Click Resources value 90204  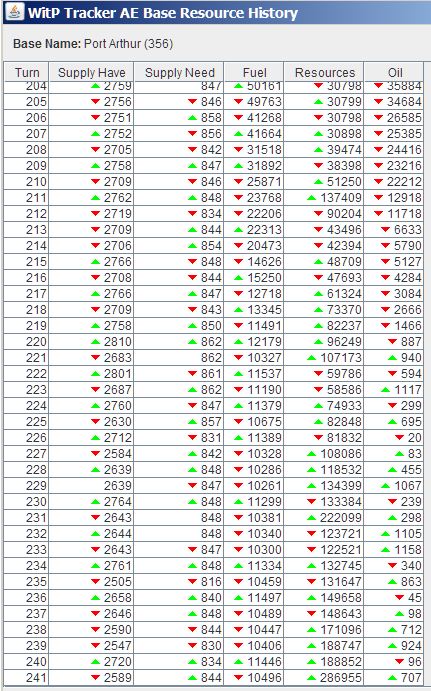(x=344, y=214)
